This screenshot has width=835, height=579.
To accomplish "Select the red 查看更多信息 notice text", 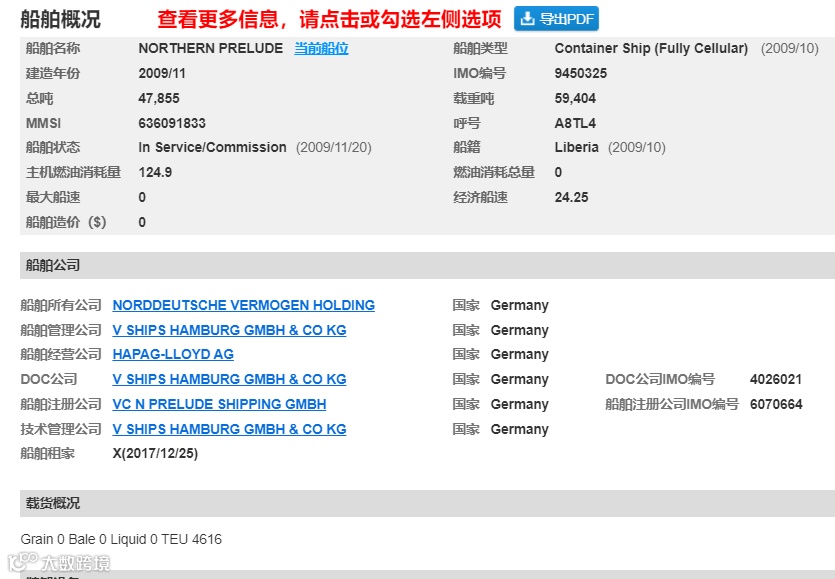I will tap(329, 19).
